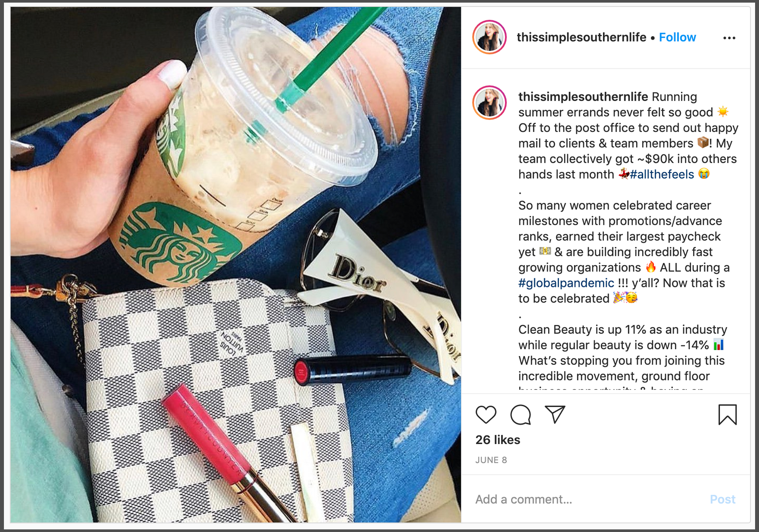Open the three-dot more options menu

tap(729, 38)
